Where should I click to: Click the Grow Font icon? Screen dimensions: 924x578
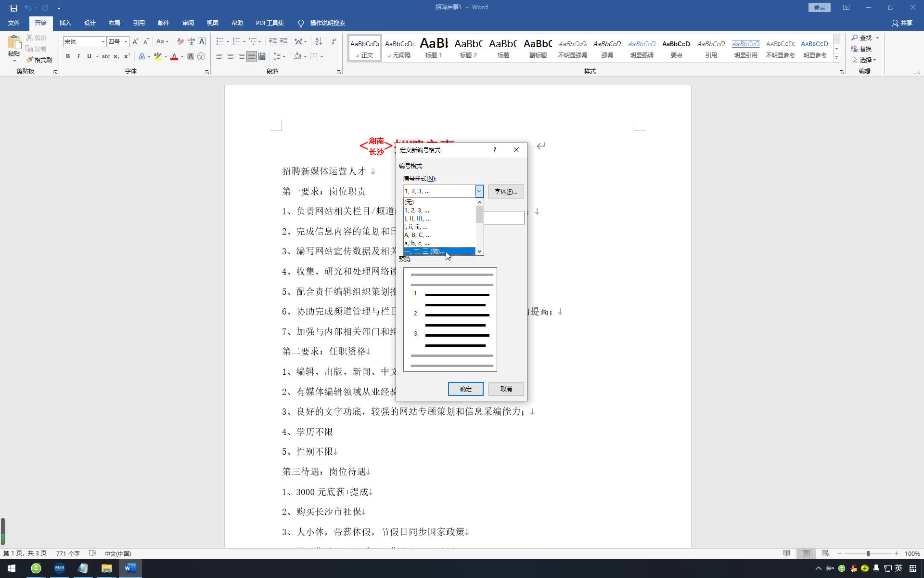tap(135, 41)
